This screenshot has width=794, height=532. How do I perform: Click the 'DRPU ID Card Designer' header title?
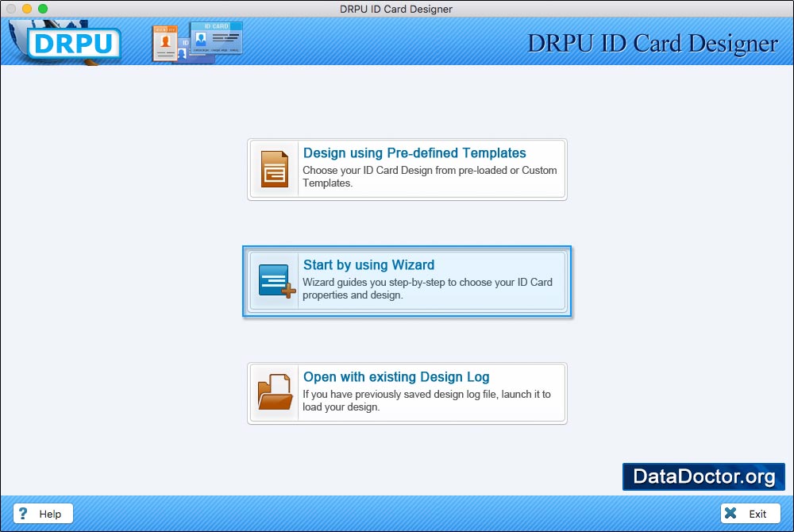(653, 44)
